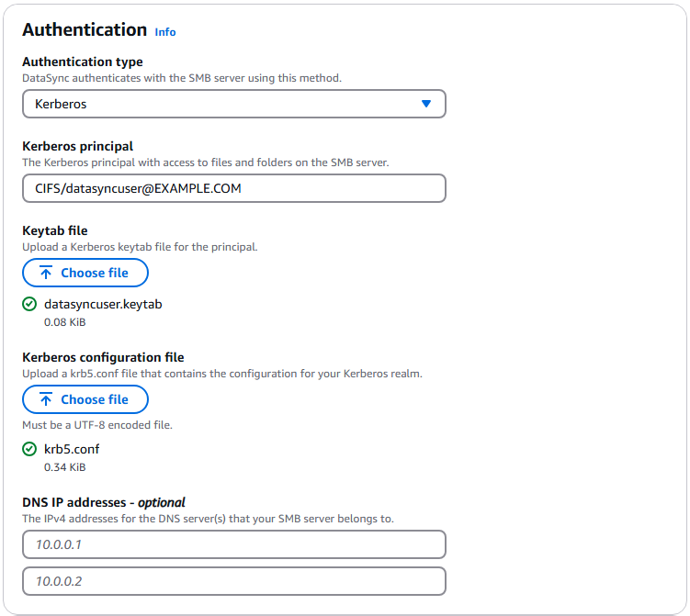Click green checkmark next to krb5.conf
Screen dimensions: 690x616
29,449
